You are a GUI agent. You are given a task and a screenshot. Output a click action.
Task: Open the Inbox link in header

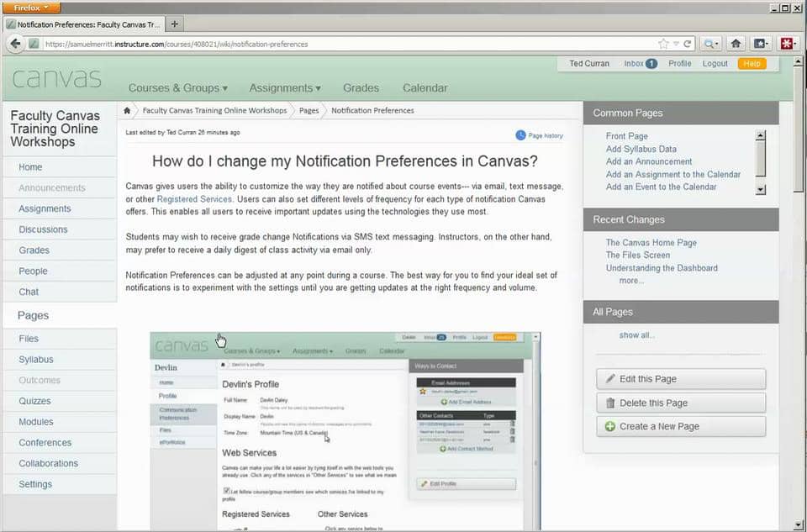point(634,64)
